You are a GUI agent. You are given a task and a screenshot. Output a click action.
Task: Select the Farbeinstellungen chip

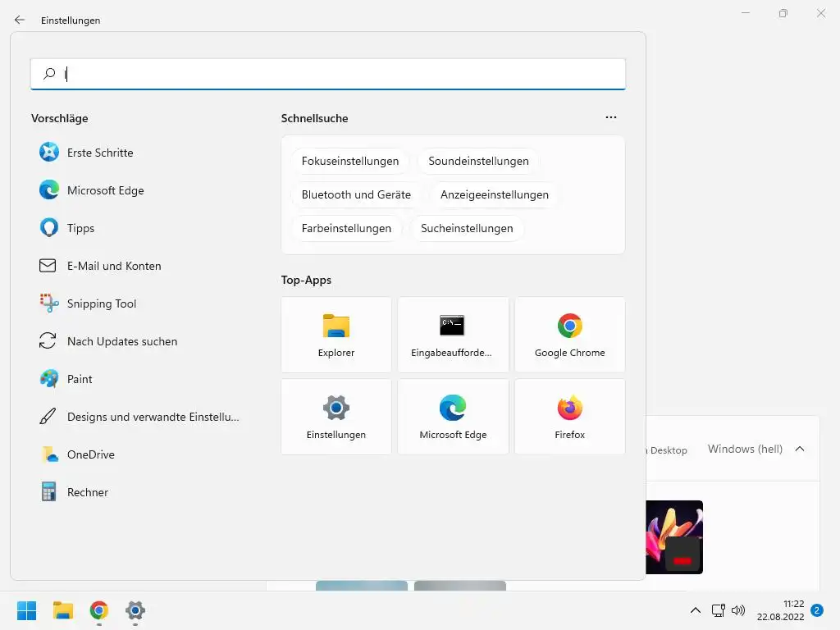coord(346,229)
